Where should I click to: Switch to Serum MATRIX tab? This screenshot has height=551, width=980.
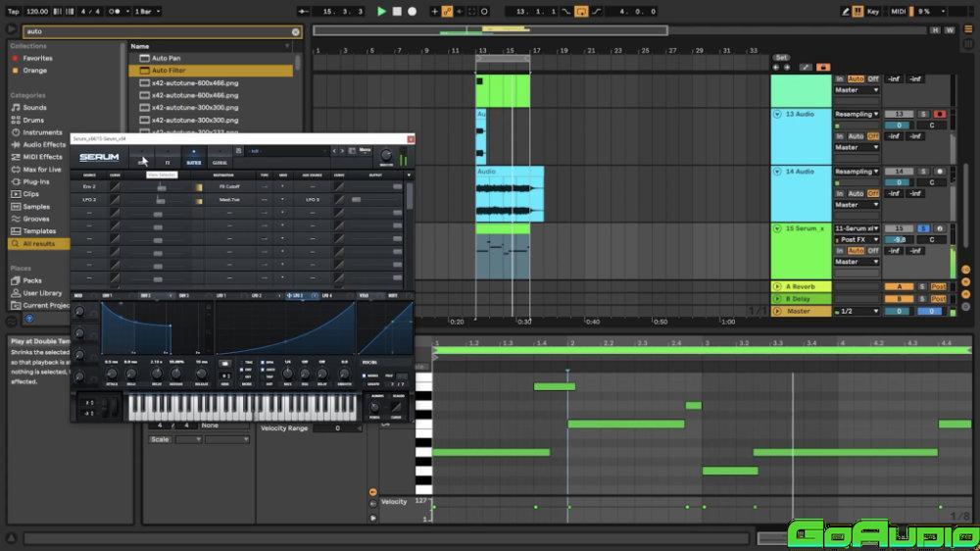pyautogui.click(x=194, y=157)
